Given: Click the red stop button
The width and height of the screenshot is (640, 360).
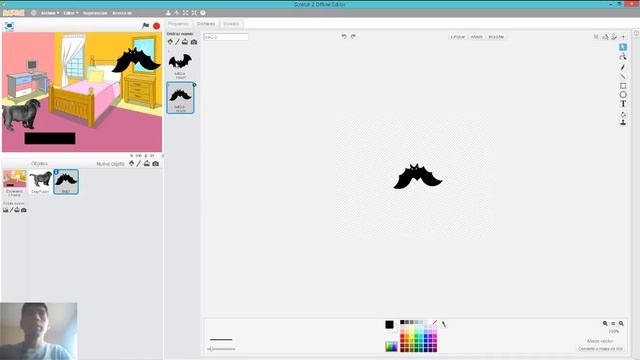Looking at the screenshot, I should coord(156,26).
